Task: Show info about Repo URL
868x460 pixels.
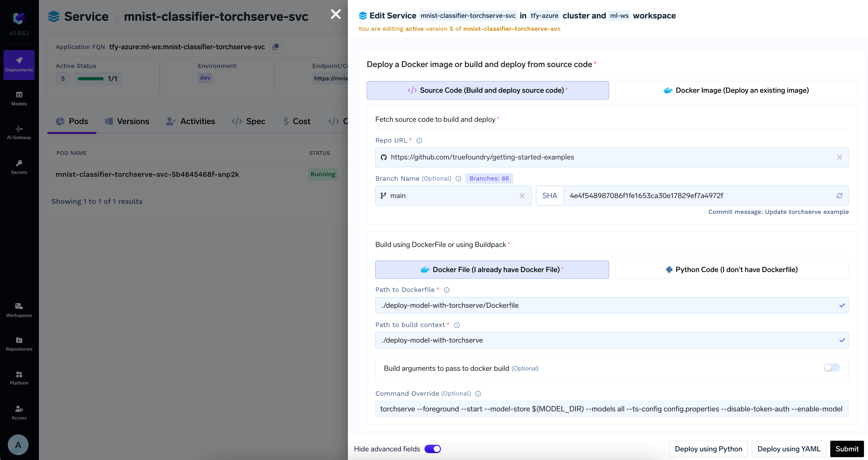Action: (x=419, y=141)
